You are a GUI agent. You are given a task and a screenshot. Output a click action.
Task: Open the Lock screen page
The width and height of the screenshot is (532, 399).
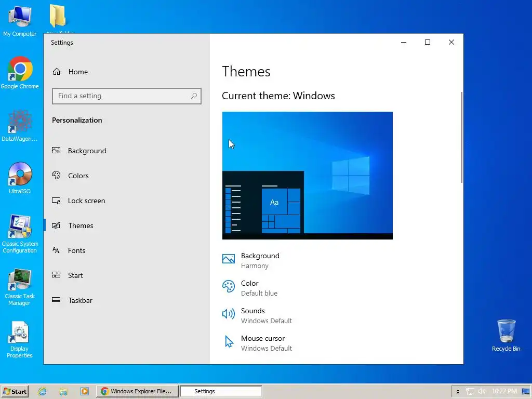pos(127,201)
